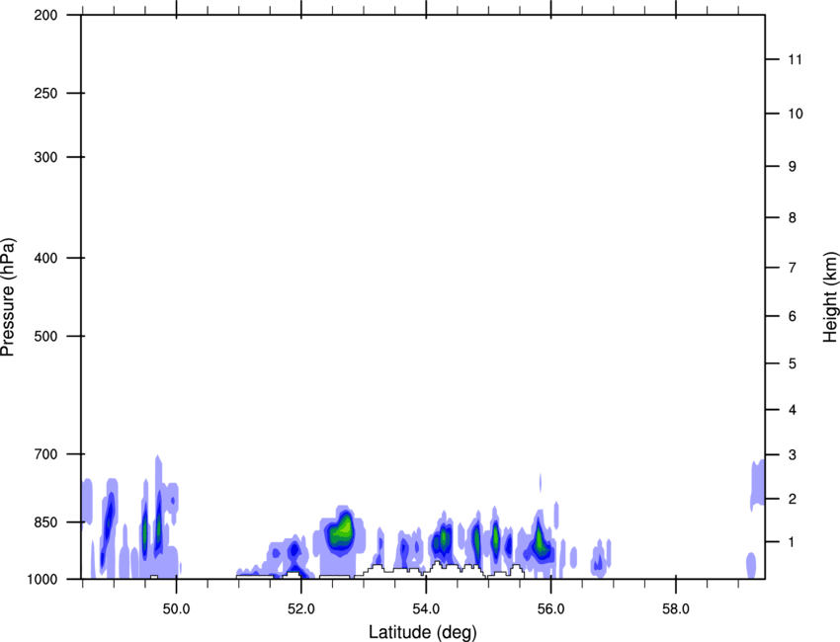Viewport: 840px width, 642px height.
Task: Click latitude tick label 56.0
Action: point(551,609)
